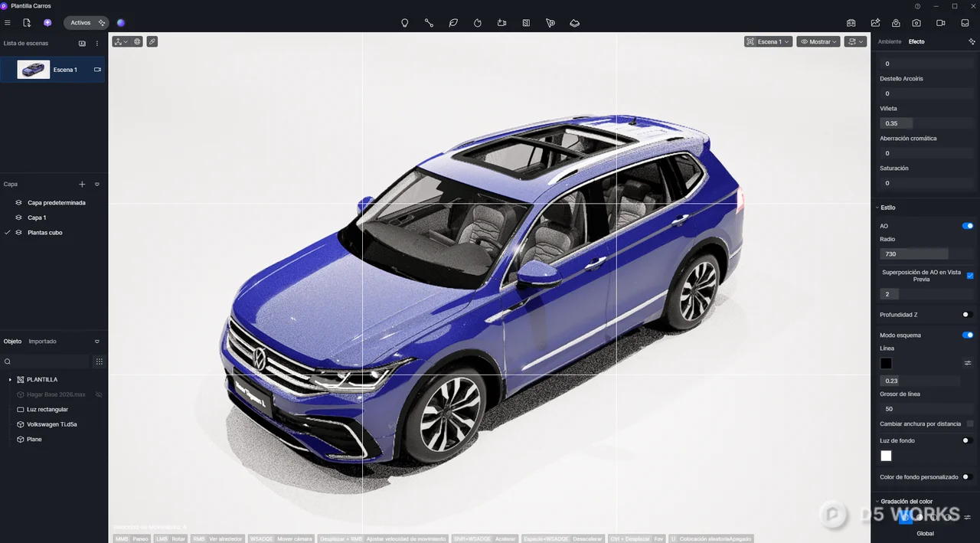Collapse the Estilo section
This screenshot has width=980, height=543.
tap(877, 208)
